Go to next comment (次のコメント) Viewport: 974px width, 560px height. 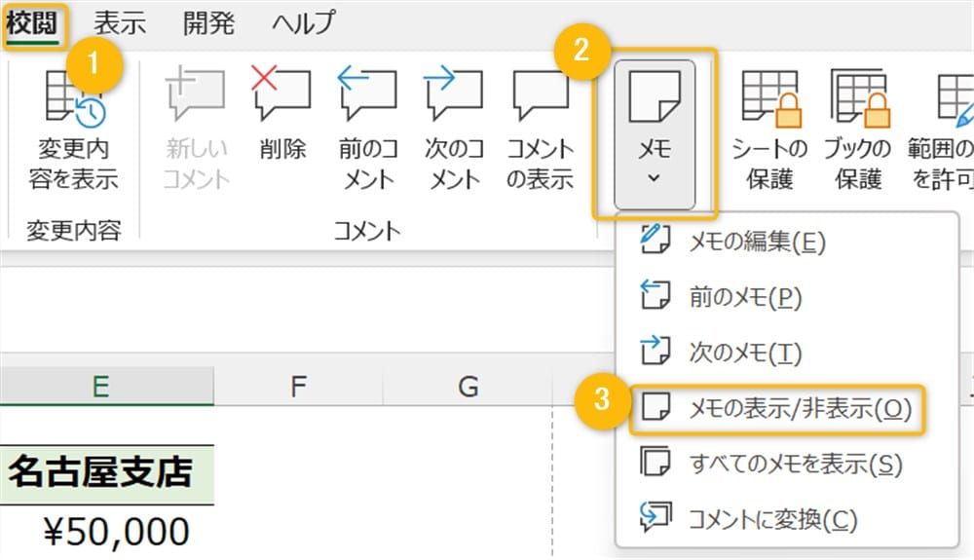click(454, 129)
